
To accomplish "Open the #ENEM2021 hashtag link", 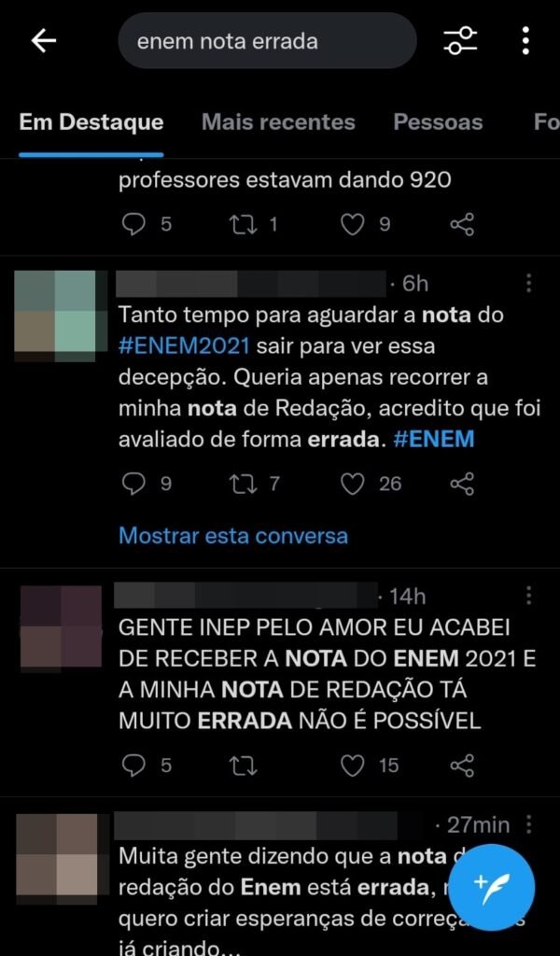I will pyautogui.click(x=184, y=346).
